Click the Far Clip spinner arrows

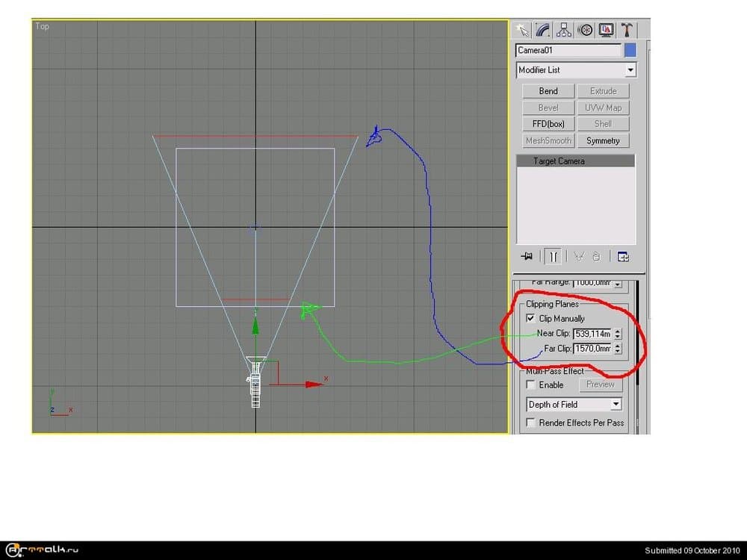[618, 349]
